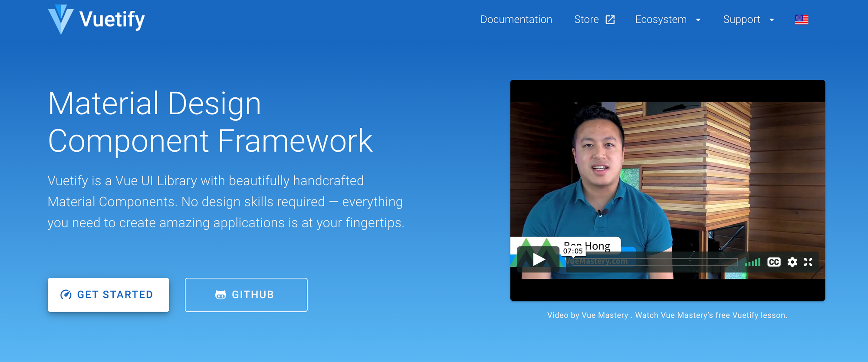The width and height of the screenshot is (868, 362).
Task: Enter video fullscreen mode
Action: pos(808,262)
